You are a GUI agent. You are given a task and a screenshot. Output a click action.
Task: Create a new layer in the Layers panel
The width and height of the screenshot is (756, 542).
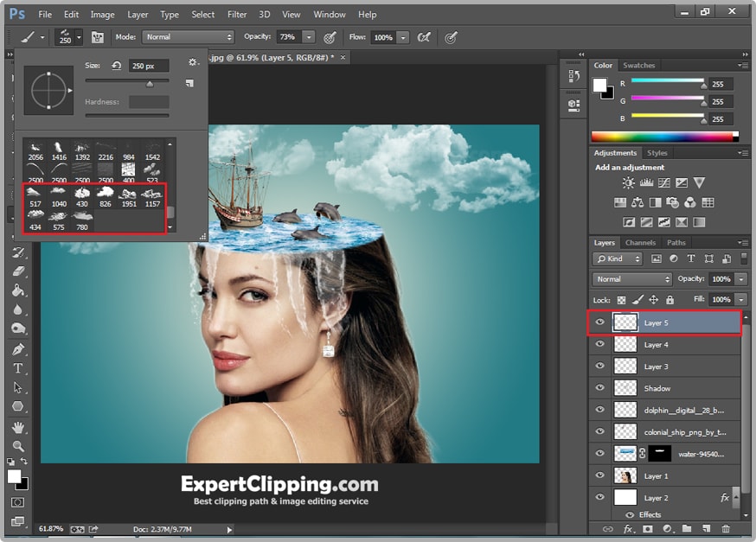tap(707, 529)
